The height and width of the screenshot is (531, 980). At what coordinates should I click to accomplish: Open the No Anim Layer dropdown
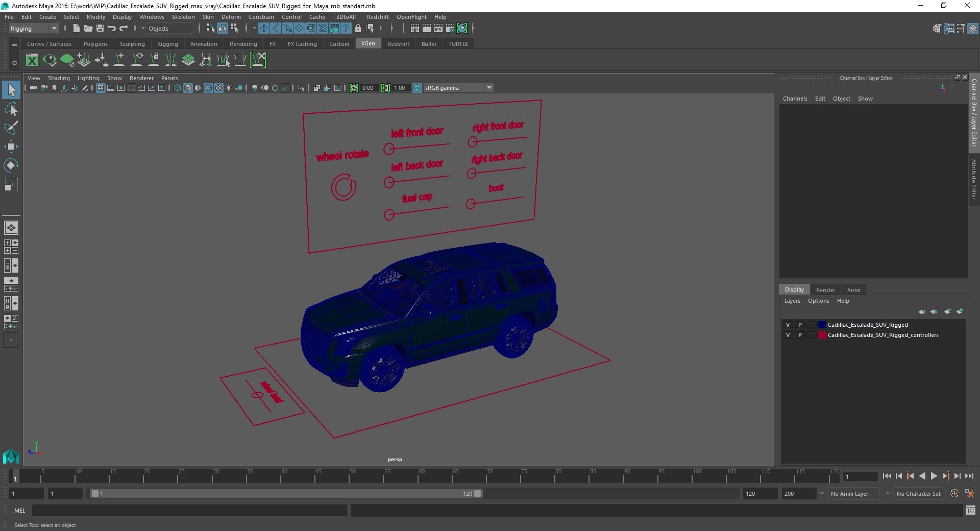(x=854, y=494)
